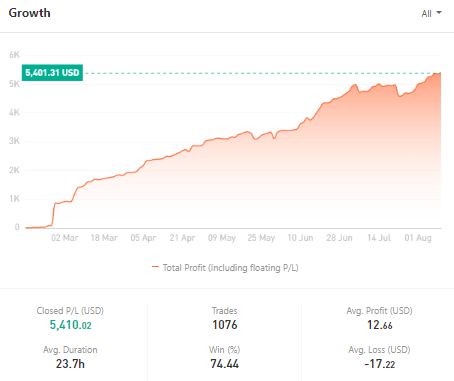Viewport: 454px width, 381px height.
Task: Click the 0 y-axis label
Action: click(x=17, y=227)
